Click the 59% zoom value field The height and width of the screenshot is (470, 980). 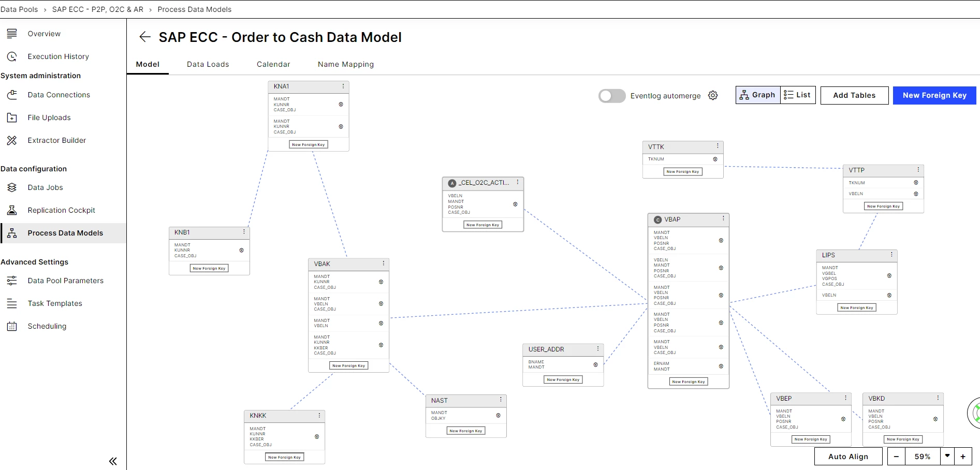pos(923,457)
